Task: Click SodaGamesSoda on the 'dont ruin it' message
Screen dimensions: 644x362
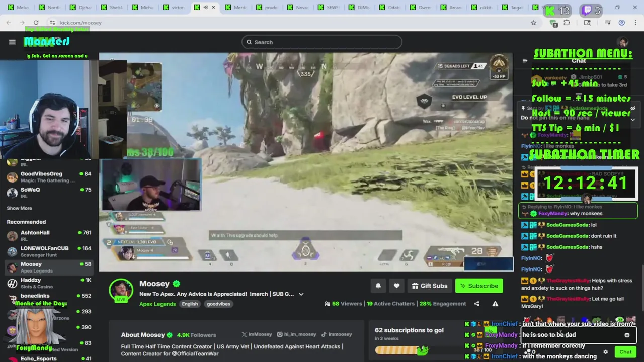Action: click(x=567, y=236)
